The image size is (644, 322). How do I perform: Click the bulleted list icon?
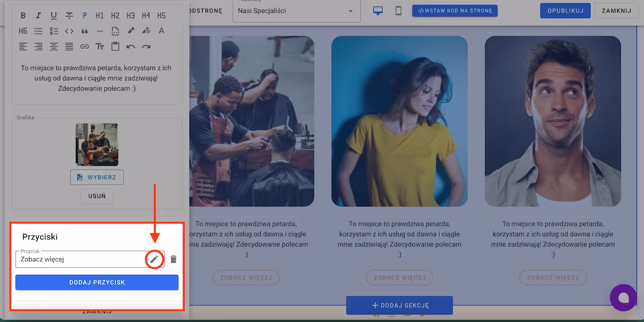[38, 31]
